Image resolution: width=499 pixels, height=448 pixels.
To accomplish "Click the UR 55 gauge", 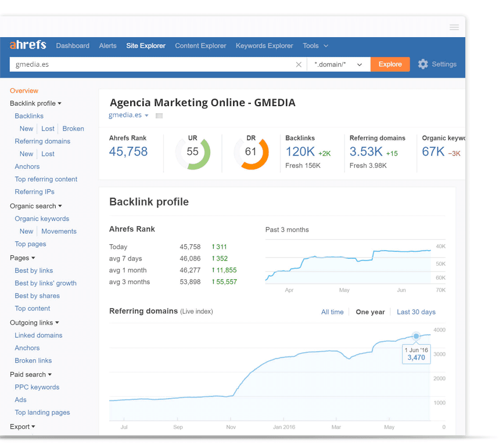I will tap(193, 153).
